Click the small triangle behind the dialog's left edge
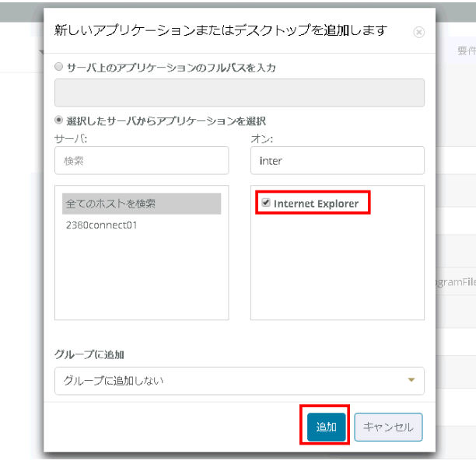Viewport: 476px width, 464px height. [40, 51]
